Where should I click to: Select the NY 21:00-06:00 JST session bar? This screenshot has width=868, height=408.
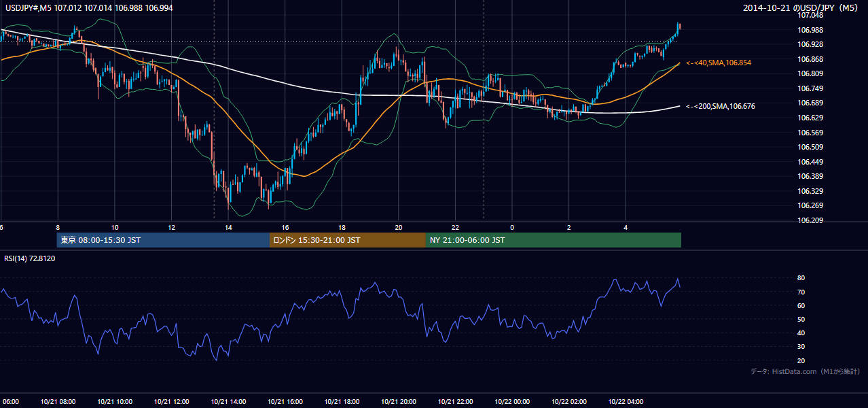[x=554, y=240]
